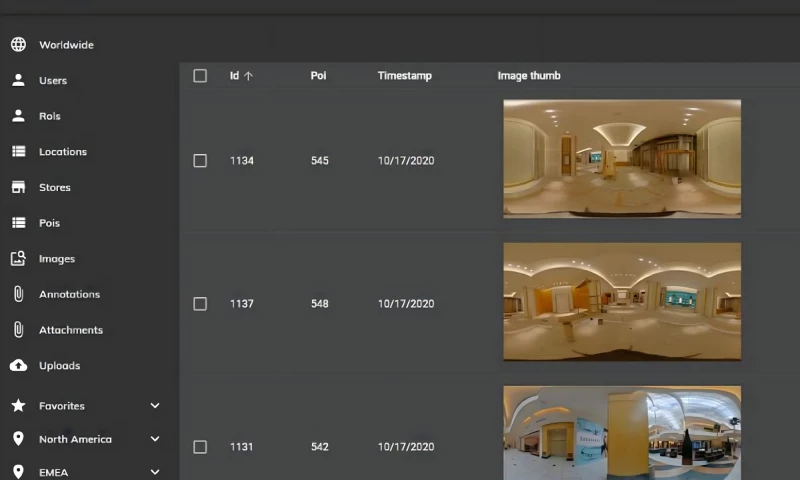Open the Images page

[57, 259]
